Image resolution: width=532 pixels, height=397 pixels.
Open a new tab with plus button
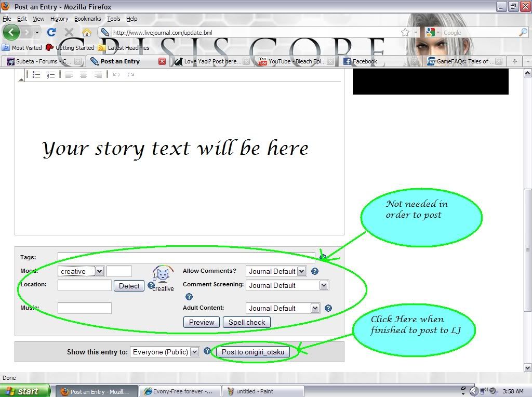(x=515, y=61)
